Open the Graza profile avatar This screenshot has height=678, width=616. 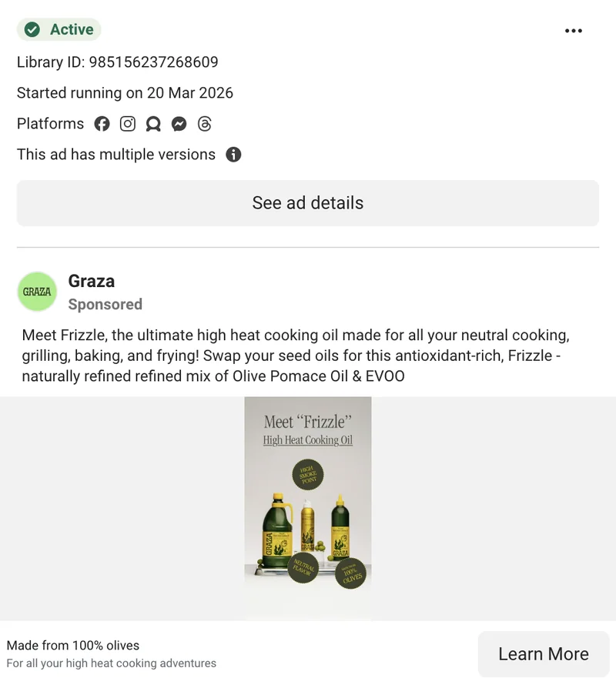(x=37, y=292)
